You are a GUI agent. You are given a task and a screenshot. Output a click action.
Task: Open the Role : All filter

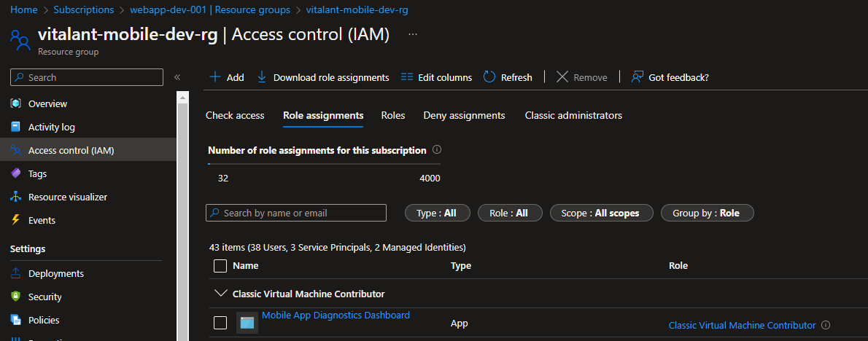pyautogui.click(x=509, y=213)
